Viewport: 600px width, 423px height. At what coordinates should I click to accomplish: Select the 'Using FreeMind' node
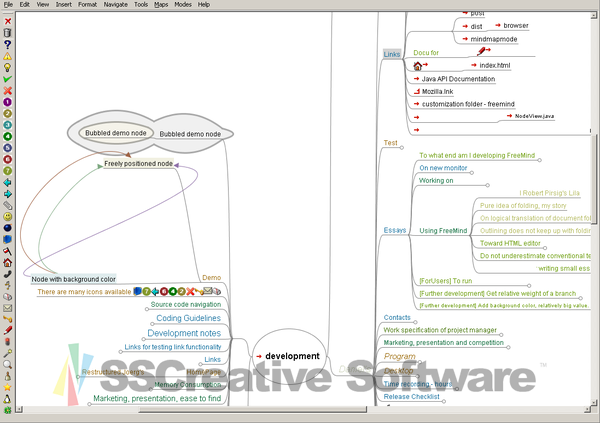(x=443, y=230)
